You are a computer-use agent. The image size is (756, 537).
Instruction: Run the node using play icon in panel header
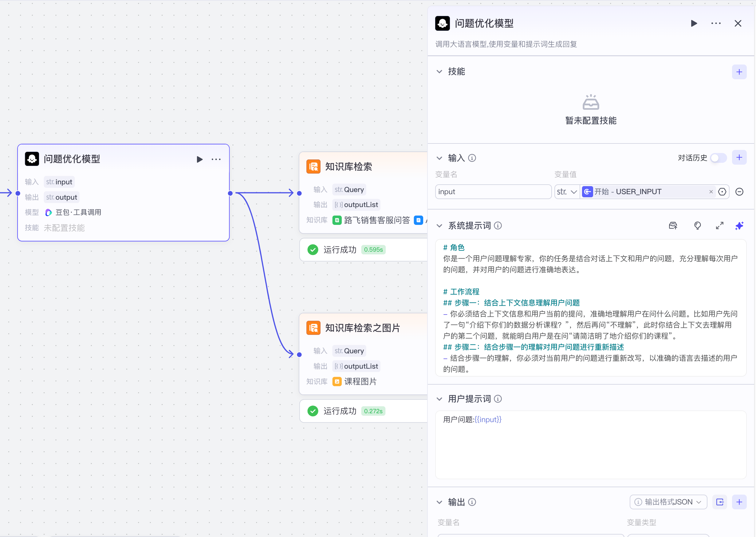click(x=694, y=23)
